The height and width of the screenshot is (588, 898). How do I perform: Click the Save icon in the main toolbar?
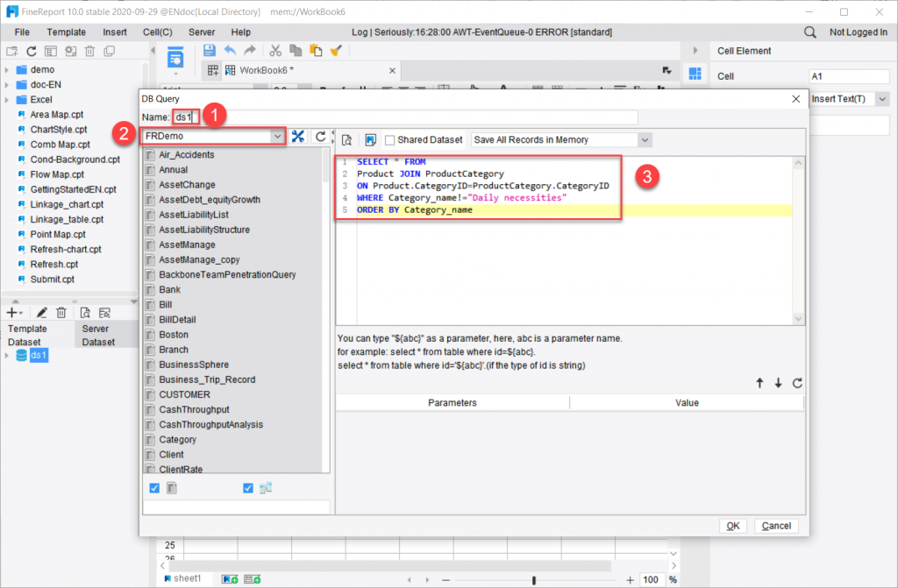click(x=210, y=50)
